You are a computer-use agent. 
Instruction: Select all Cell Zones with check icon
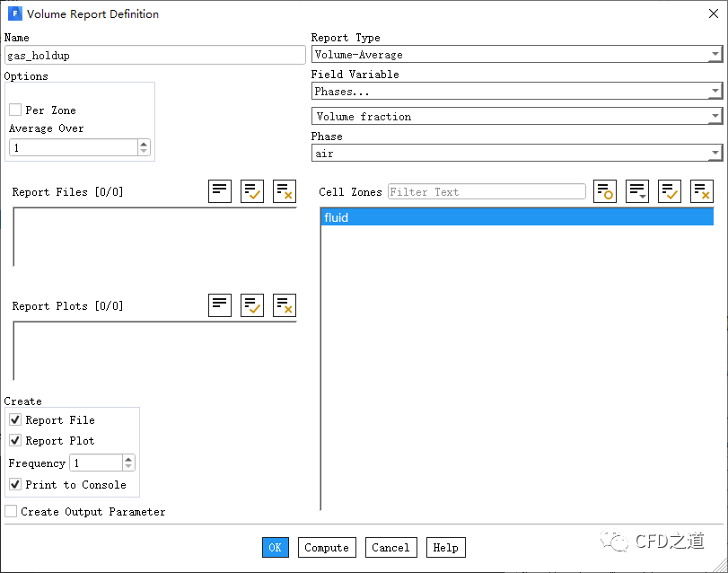[670, 191]
